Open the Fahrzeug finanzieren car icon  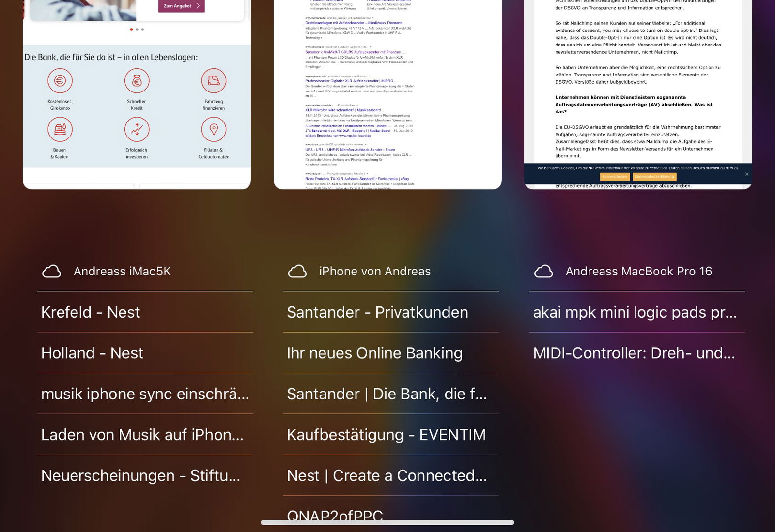214,81
